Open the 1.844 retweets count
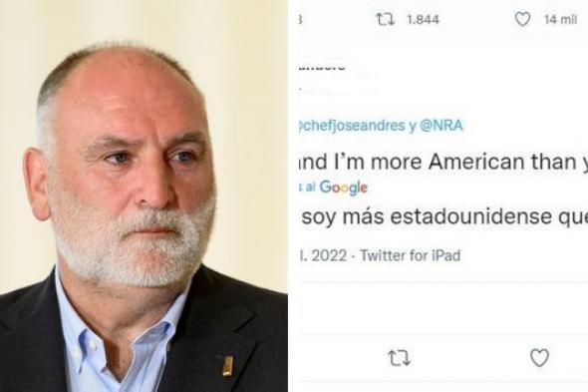588x392 pixels. pyautogui.click(x=423, y=20)
